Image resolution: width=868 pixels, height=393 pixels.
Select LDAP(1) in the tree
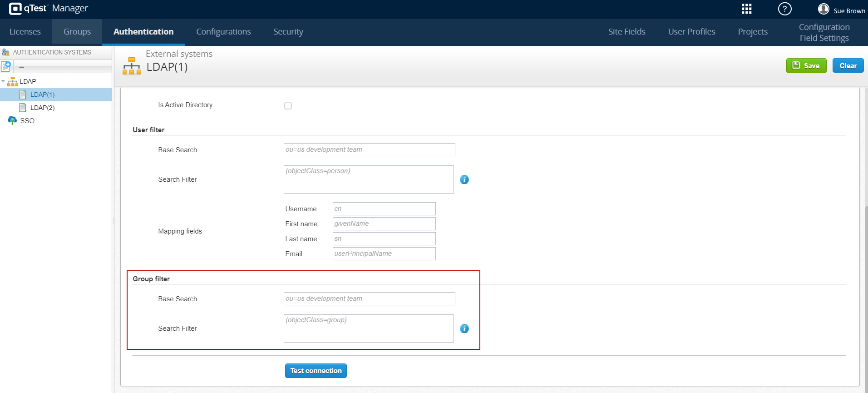[x=42, y=95]
